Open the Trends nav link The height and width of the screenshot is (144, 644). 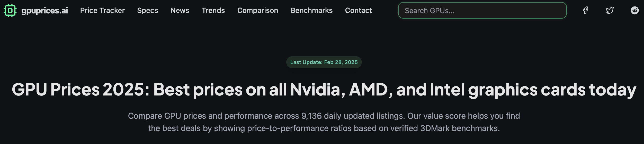[213, 11]
